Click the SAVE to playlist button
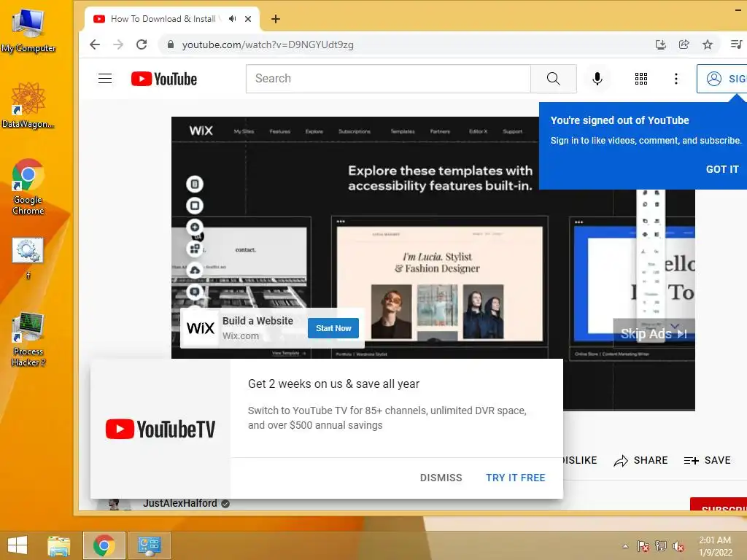Viewport: 747px width, 560px height. 708,461
